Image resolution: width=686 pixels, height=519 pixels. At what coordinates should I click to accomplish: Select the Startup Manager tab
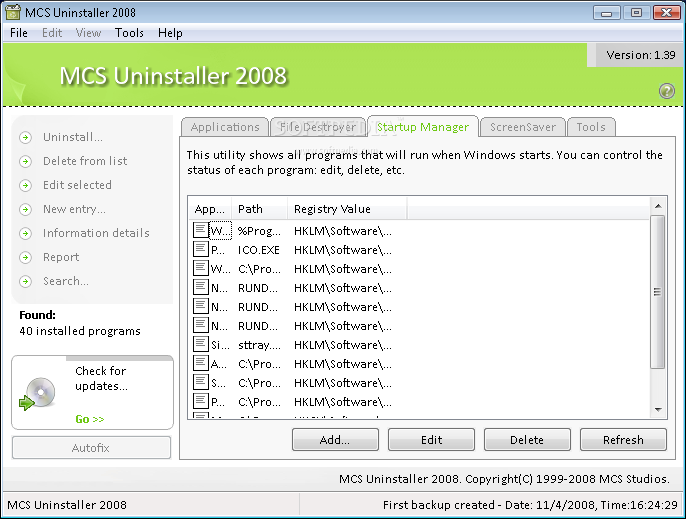[x=423, y=127]
